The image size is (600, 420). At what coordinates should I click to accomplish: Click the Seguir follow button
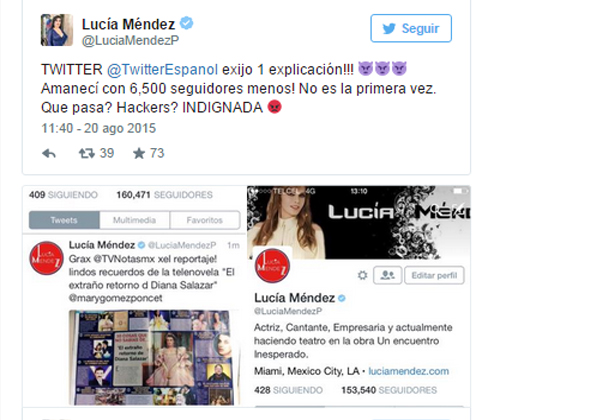click(x=411, y=28)
